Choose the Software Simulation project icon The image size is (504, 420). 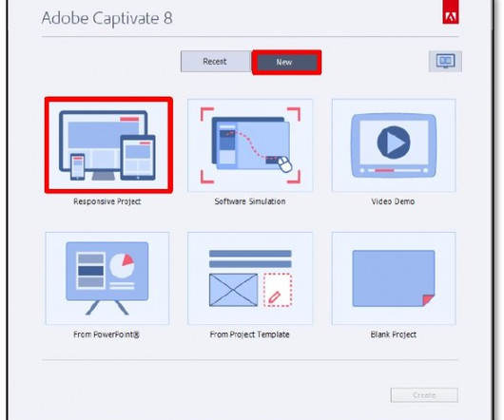point(250,145)
